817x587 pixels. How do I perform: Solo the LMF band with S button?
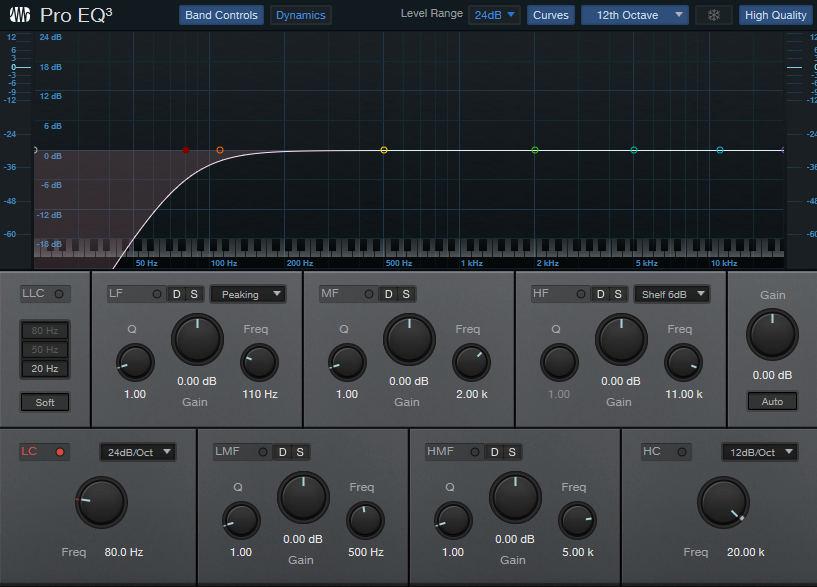click(x=300, y=452)
